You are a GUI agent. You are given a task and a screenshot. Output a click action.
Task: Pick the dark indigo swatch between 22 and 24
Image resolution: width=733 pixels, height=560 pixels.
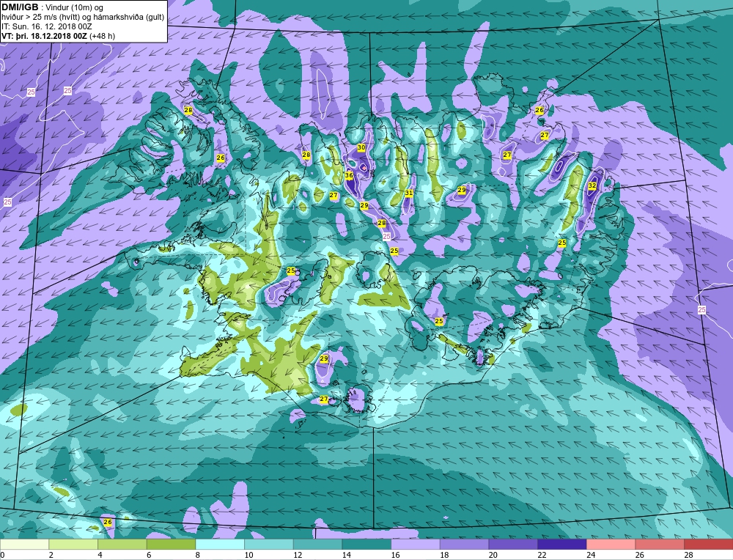[x=562, y=544]
